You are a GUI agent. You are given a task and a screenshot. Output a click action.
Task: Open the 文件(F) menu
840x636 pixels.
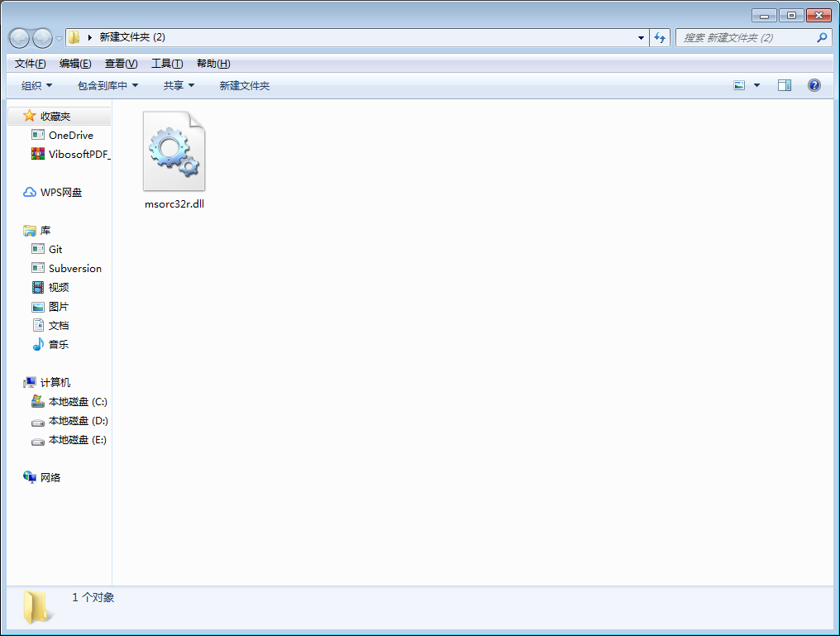[x=30, y=64]
